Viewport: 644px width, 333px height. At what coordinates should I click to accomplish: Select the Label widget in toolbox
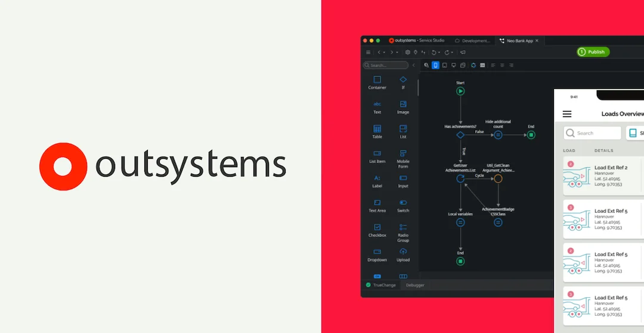[x=377, y=181]
